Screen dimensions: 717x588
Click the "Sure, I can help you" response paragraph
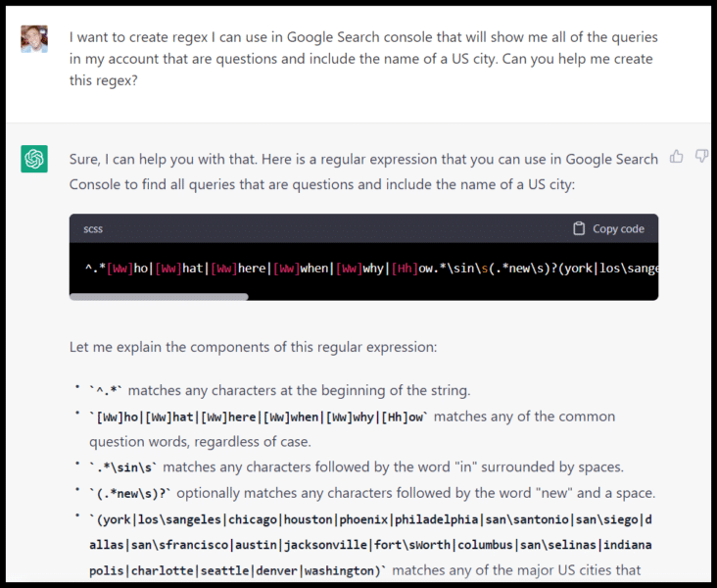tap(362, 171)
